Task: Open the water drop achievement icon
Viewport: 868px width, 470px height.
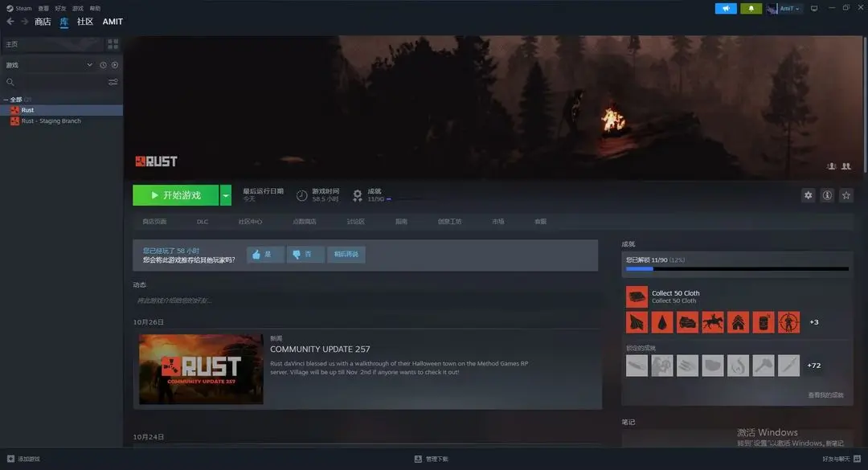Action: (662, 322)
